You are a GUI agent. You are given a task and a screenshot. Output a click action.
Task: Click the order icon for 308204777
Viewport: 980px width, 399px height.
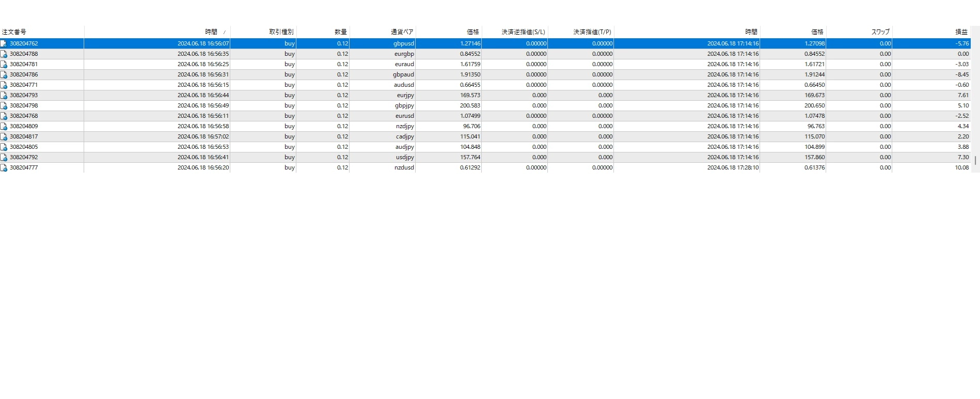(x=4, y=168)
